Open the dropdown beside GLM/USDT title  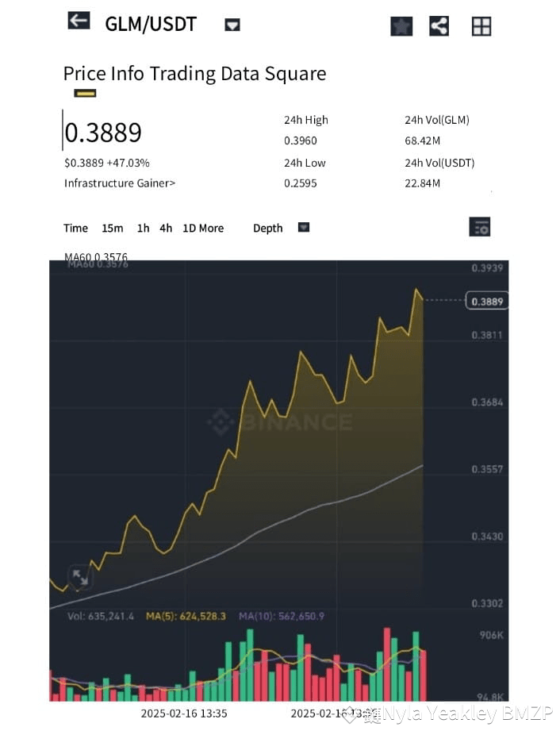tap(231, 25)
